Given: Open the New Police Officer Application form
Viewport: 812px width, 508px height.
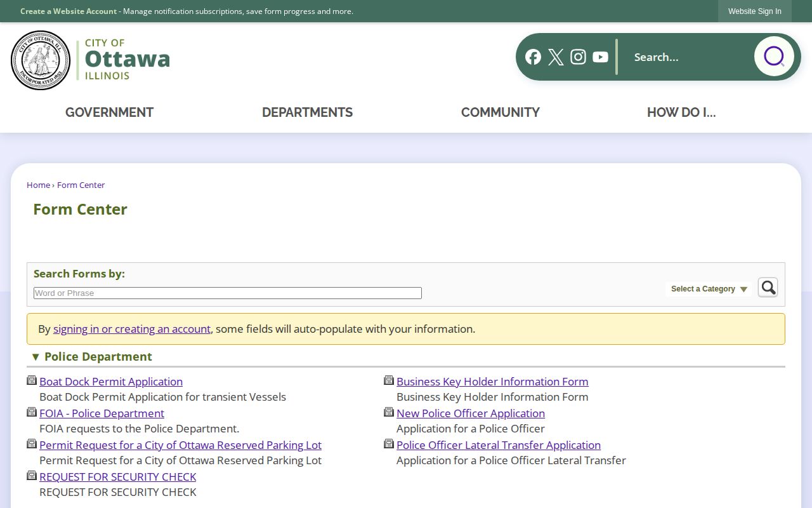Looking at the screenshot, I should coord(471,413).
